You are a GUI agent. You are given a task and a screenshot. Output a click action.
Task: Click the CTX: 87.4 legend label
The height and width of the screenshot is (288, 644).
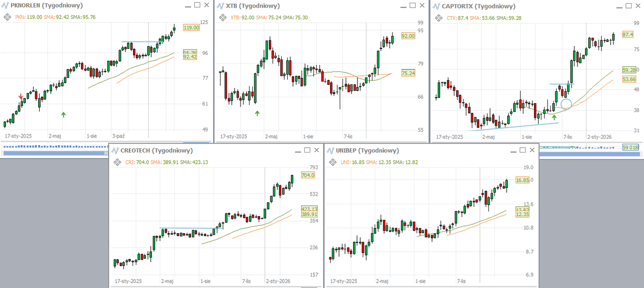pos(458,17)
